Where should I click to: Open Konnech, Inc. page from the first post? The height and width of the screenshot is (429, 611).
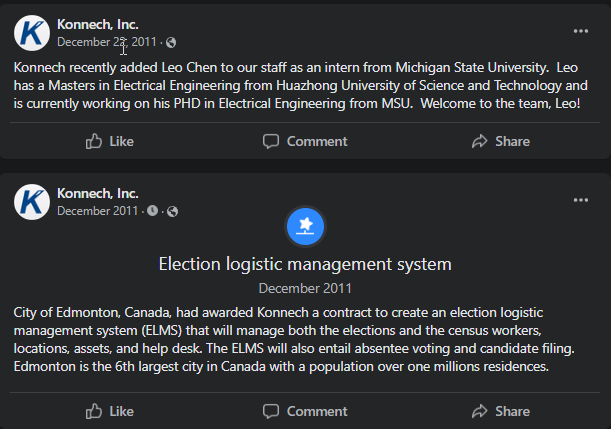tap(98, 25)
